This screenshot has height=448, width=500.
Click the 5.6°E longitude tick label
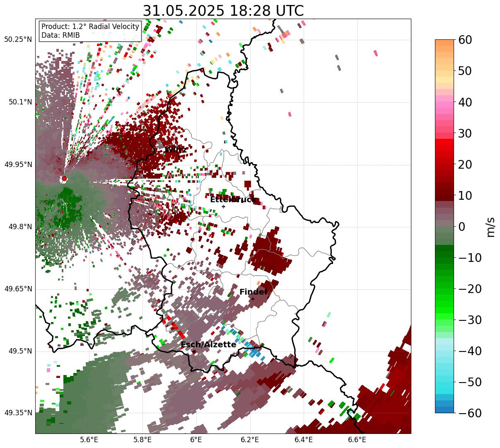click(89, 439)
